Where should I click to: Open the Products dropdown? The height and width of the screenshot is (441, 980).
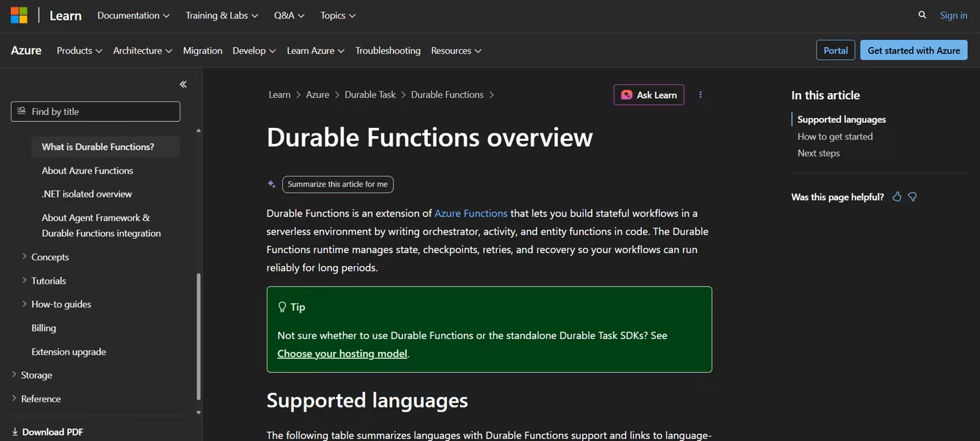click(80, 50)
